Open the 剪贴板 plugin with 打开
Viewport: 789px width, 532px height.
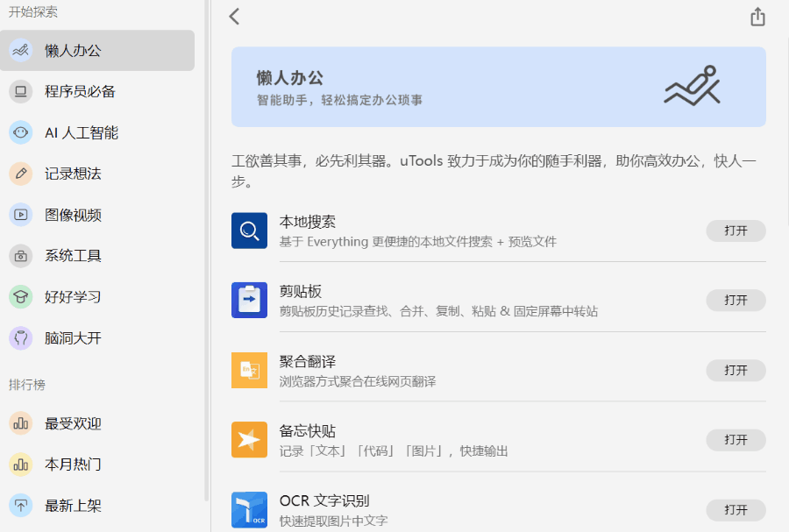736,301
